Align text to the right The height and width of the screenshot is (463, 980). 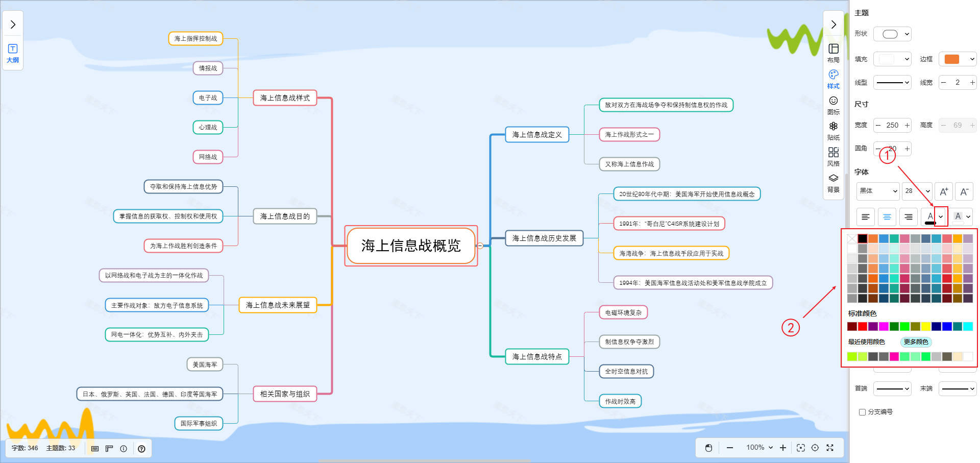(908, 217)
